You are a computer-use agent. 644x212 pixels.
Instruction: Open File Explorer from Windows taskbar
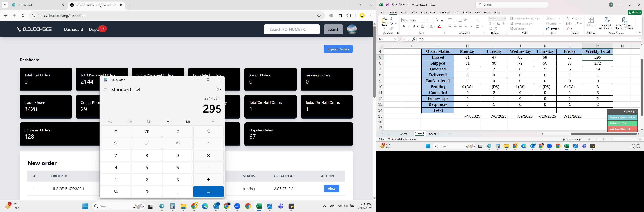point(183,206)
